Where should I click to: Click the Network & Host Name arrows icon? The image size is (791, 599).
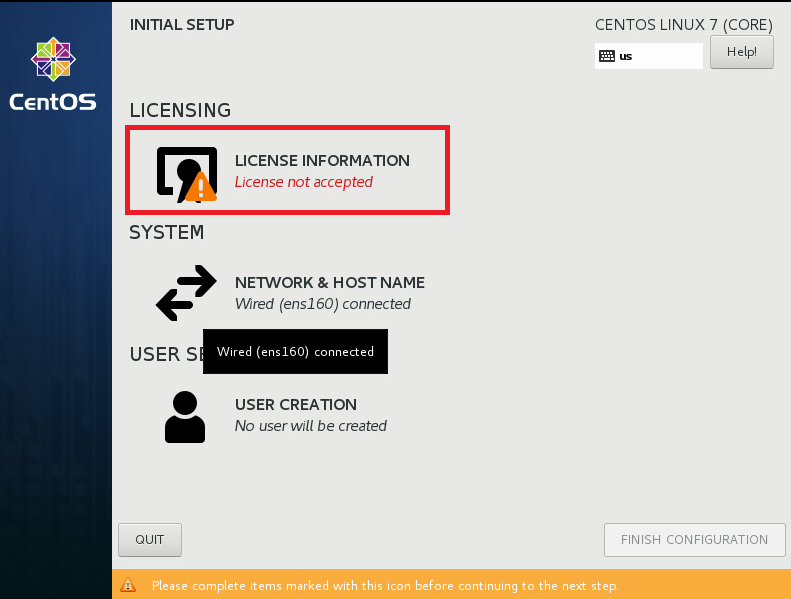click(186, 293)
